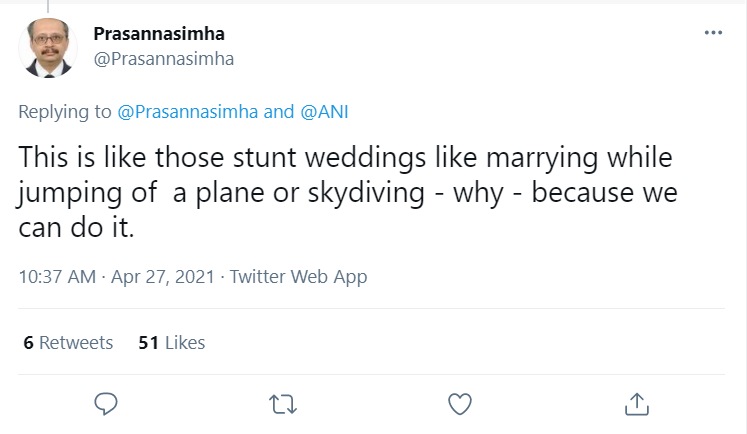Click Prasannasimha's profile avatar photo
Image resolution: width=747 pixels, height=434 pixels.
coord(46,48)
